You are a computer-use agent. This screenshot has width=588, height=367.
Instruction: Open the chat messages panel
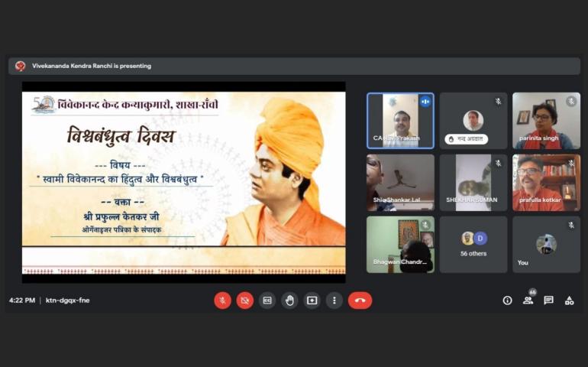click(548, 300)
